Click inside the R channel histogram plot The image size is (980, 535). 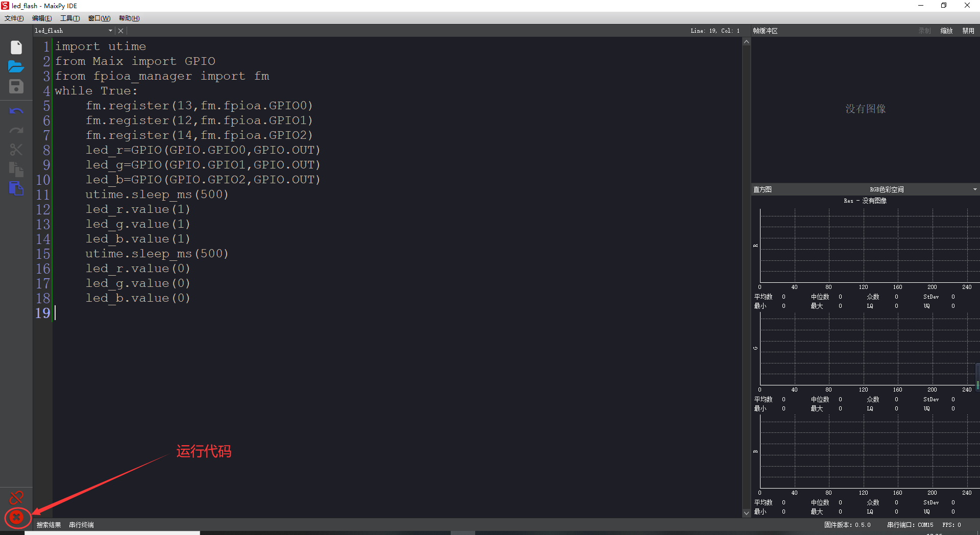click(x=869, y=246)
